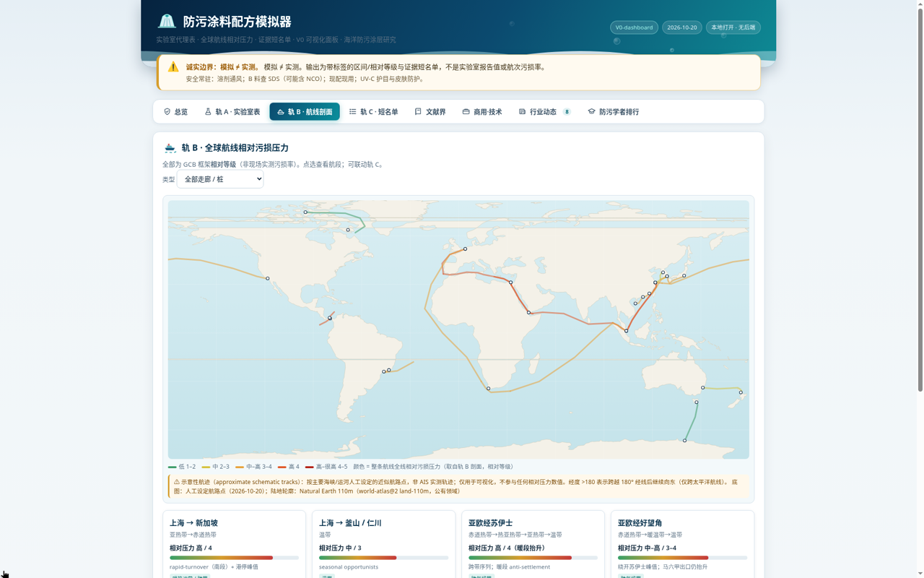
Task: Click the ship icon beside the 轨 B heading
Action: [170, 147]
